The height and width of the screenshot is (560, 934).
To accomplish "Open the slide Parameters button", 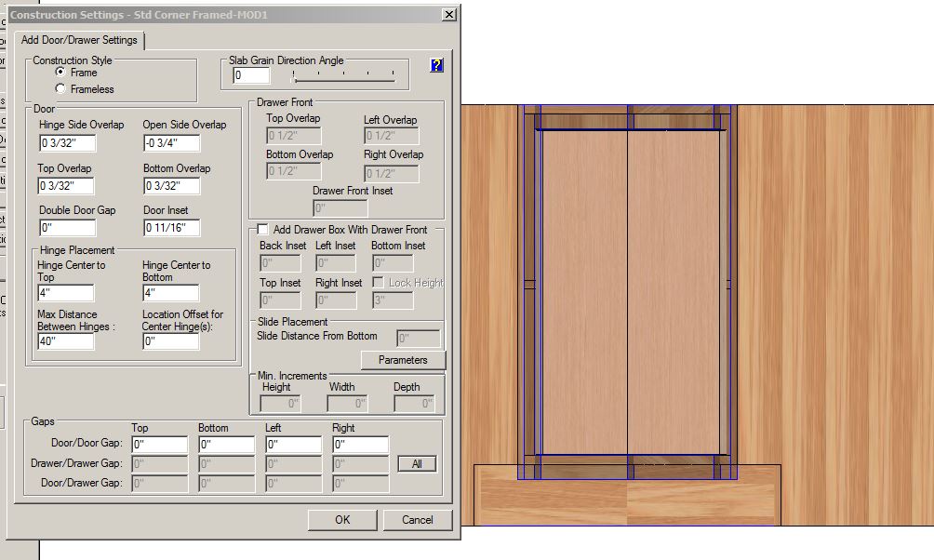I will [403, 360].
